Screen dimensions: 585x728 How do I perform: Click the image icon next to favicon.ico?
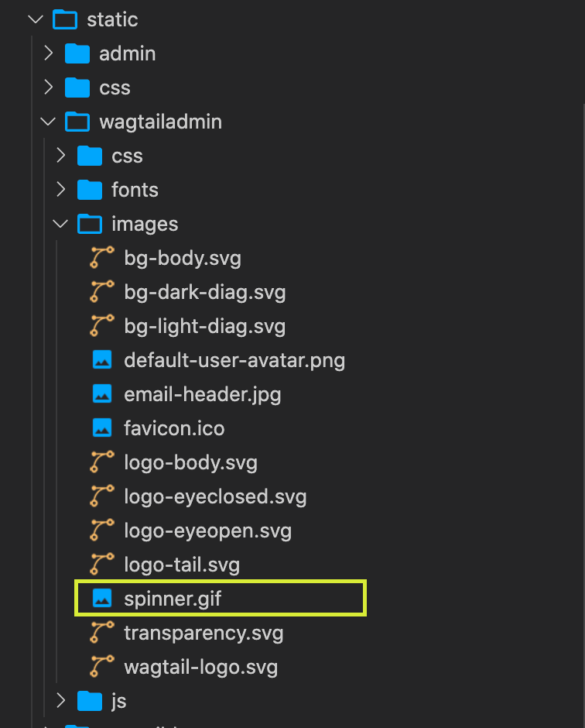[102, 428]
